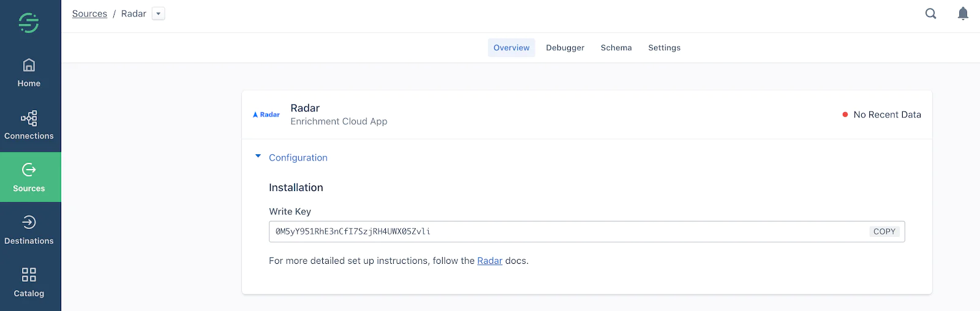Click the Sources breadcrumb link

pyautogui.click(x=89, y=13)
